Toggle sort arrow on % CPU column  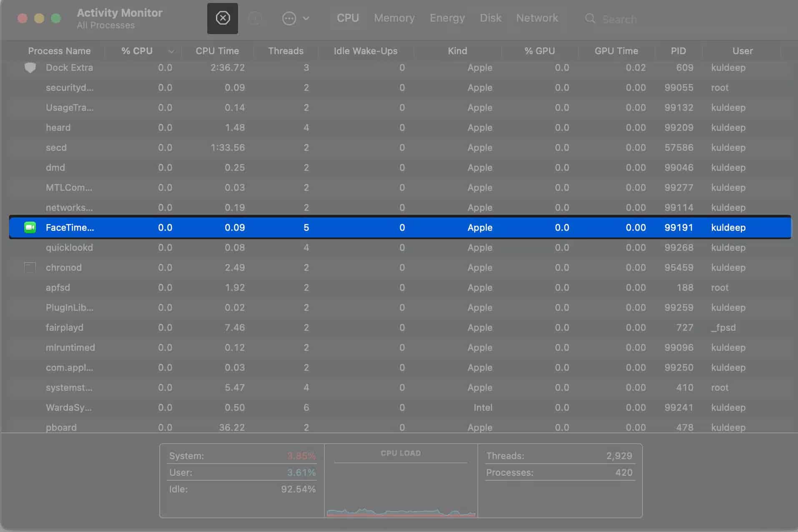click(171, 51)
